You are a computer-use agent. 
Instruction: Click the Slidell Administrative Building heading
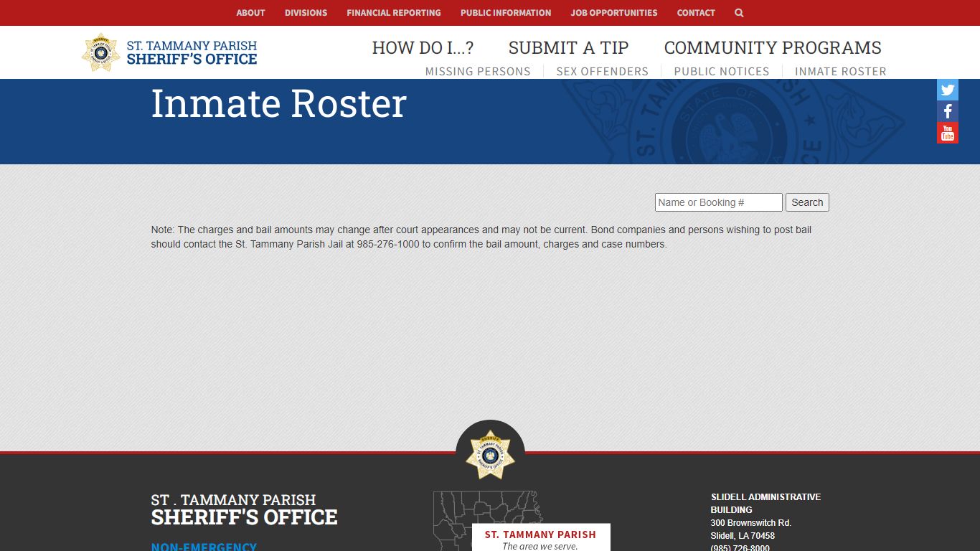click(765, 503)
